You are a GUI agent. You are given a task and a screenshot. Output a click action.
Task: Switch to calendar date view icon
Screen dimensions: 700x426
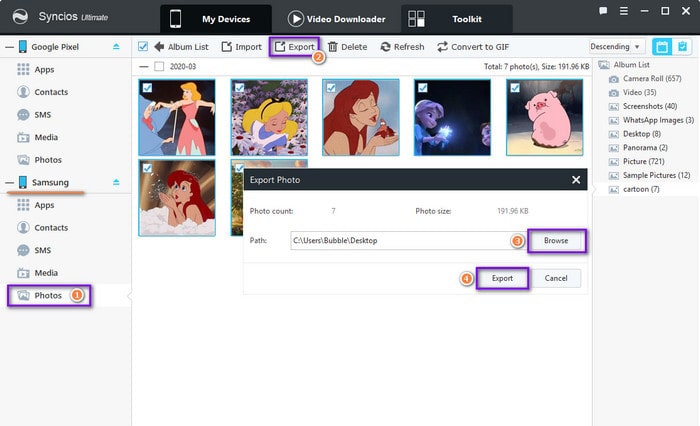662,46
